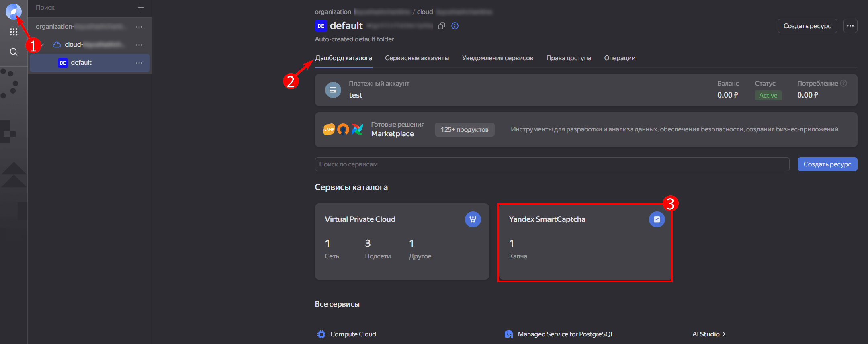Open the all services grid menu
Viewport: 868px width, 344px height.
(x=14, y=32)
